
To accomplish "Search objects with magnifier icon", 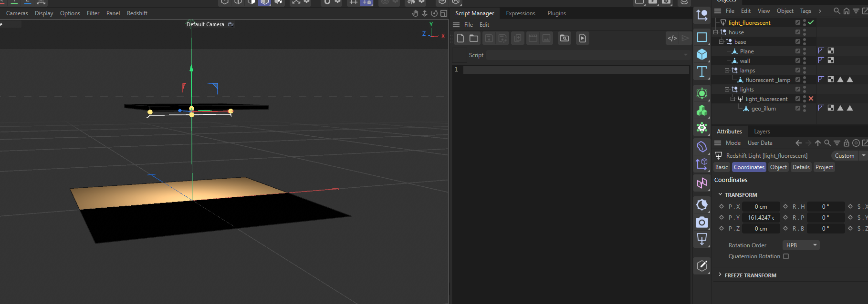I will click(x=837, y=11).
